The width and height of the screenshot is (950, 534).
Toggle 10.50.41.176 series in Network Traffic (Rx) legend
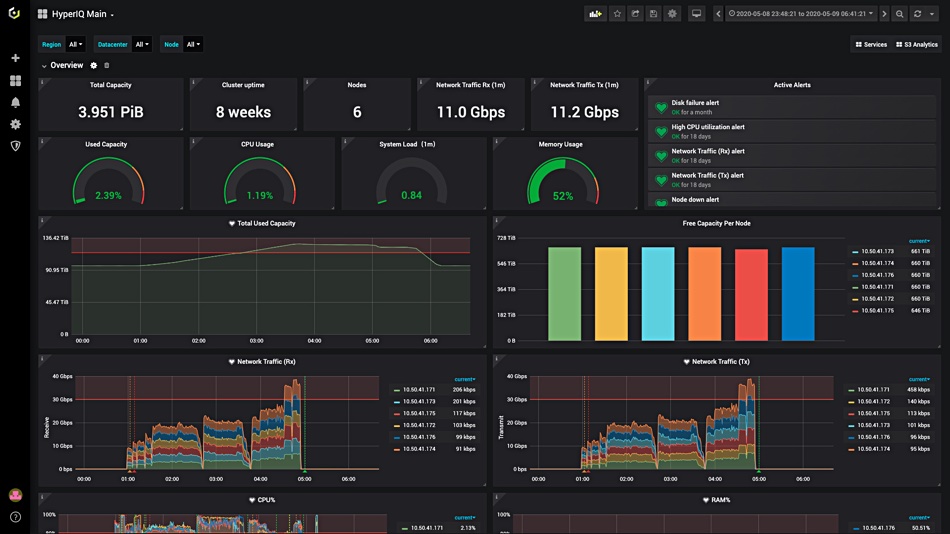pos(419,437)
